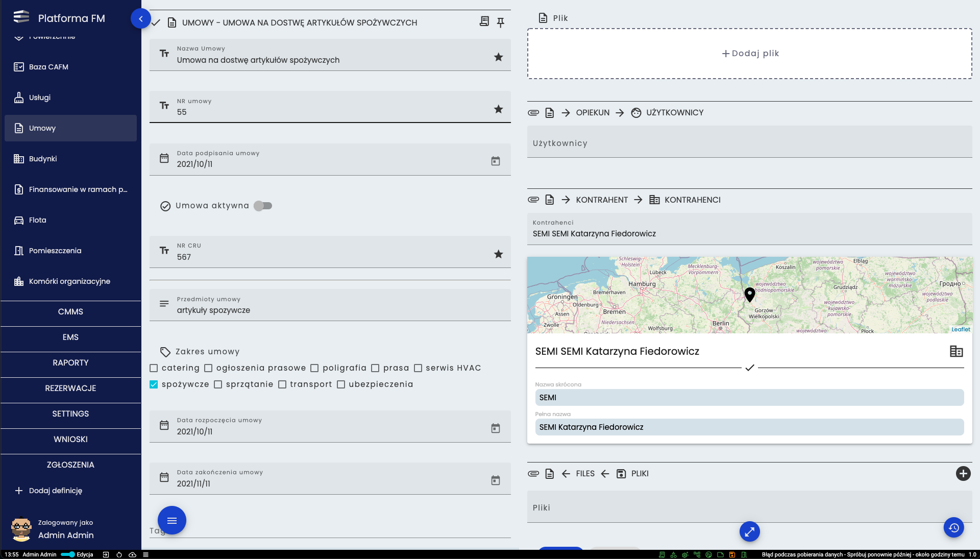This screenshot has width=980, height=559.
Task: Expand the REZERWACJE section
Action: click(70, 388)
